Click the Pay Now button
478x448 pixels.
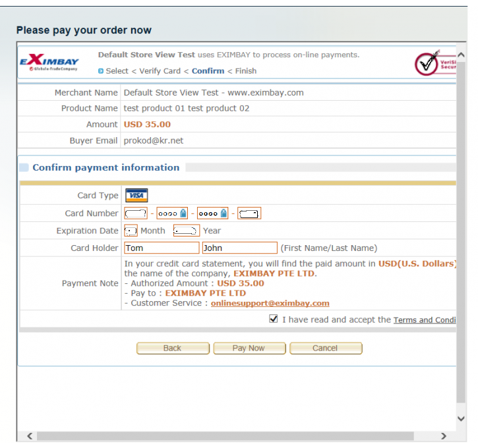249,348
